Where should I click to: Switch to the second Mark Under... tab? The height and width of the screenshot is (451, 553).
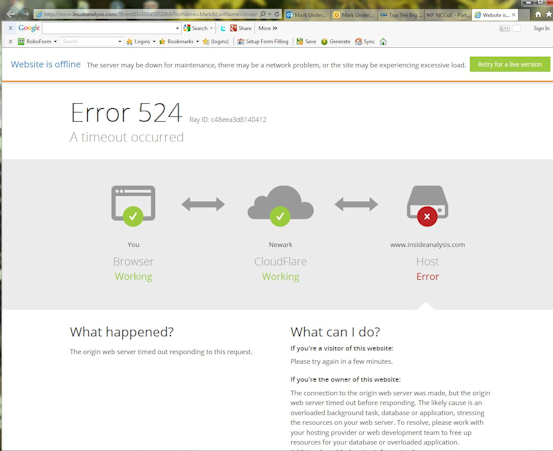[x=354, y=15]
